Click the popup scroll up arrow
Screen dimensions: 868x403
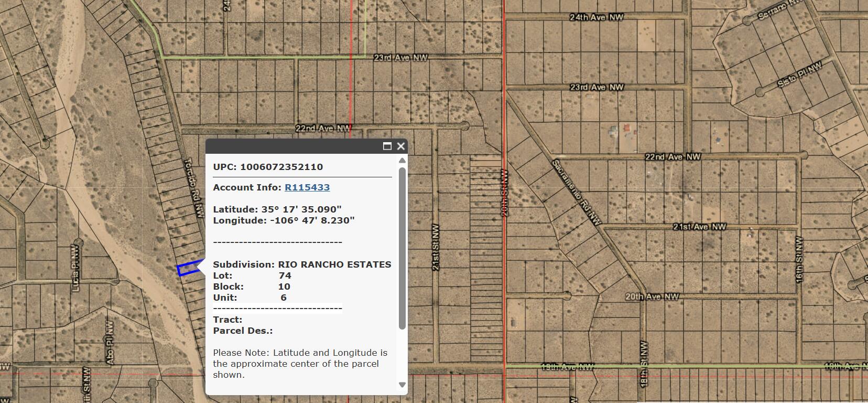pyautogui.click(x=402, y=161)
